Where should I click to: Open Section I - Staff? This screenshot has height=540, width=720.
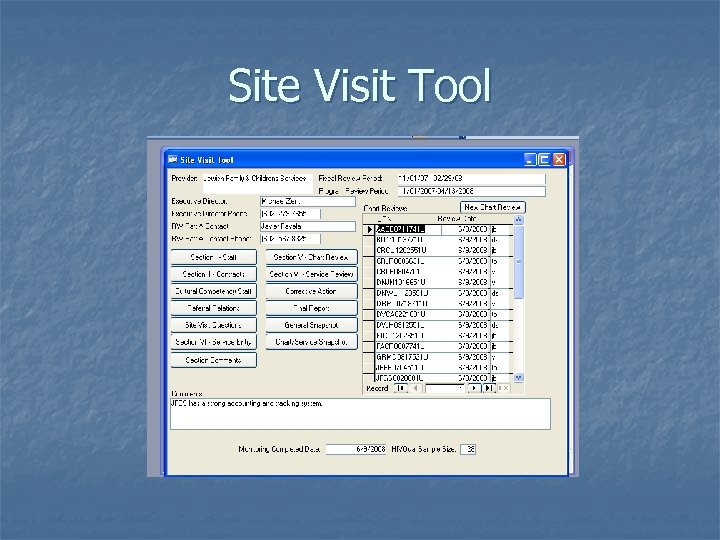214,257
